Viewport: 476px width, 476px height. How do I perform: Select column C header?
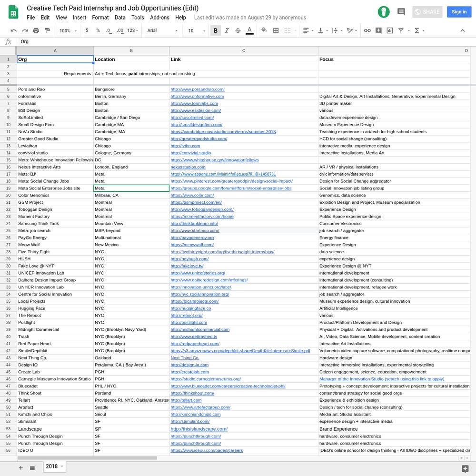(x=244, y=51)
